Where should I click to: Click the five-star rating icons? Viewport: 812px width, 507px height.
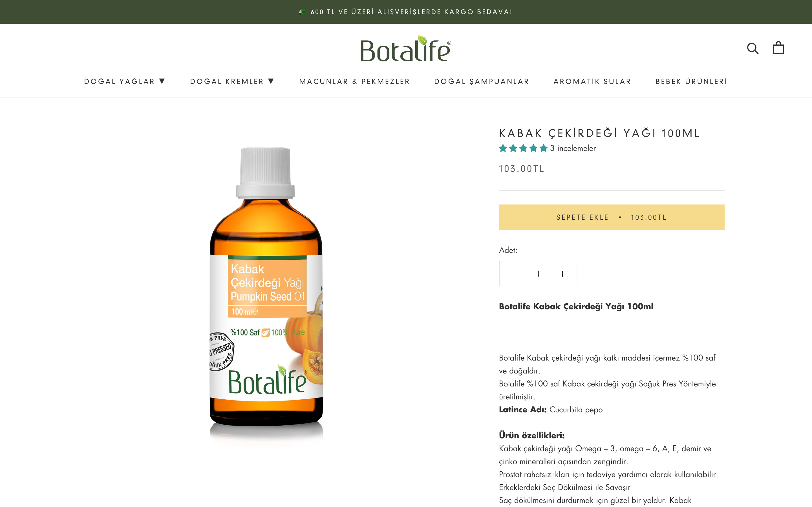(x=523, y=148)
